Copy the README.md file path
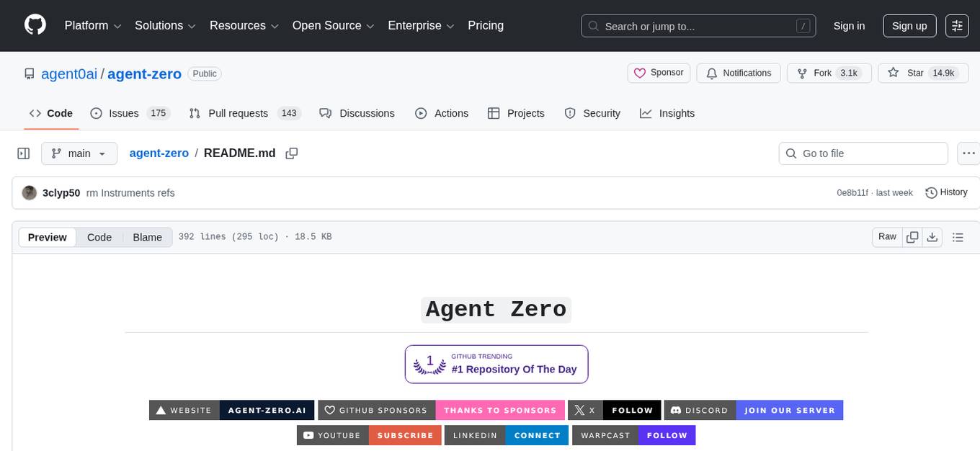Image resolution: width=980 pixels, height=451 pixels. point(292,153)
